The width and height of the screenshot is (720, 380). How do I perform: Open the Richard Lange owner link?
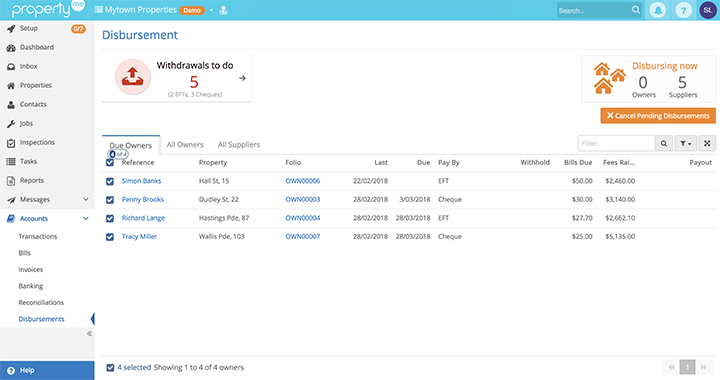pyautogui.click(x=143, y=218)
